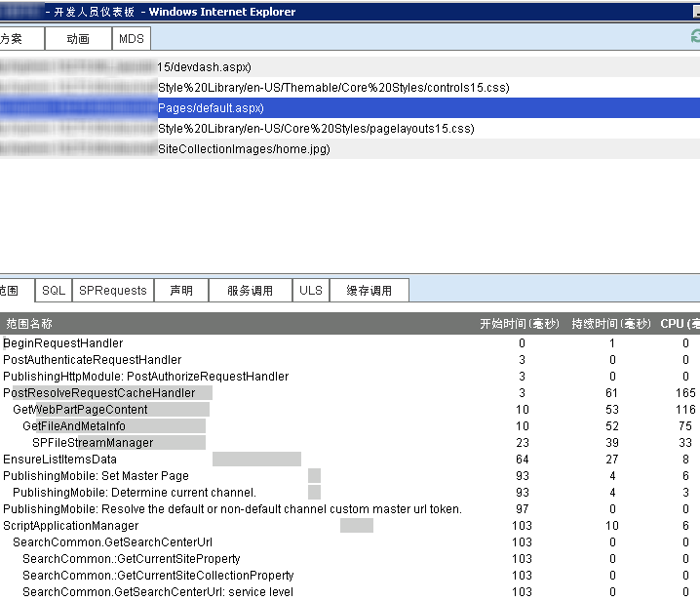
Task: Click the Internet Explorer window title bar
Action: (350, 12)
